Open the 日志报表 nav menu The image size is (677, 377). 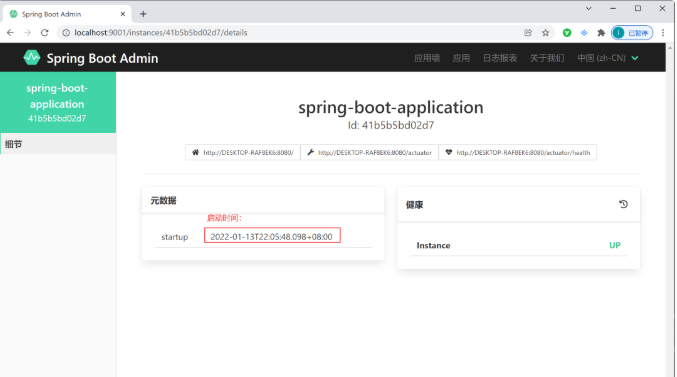coord(500,58)
